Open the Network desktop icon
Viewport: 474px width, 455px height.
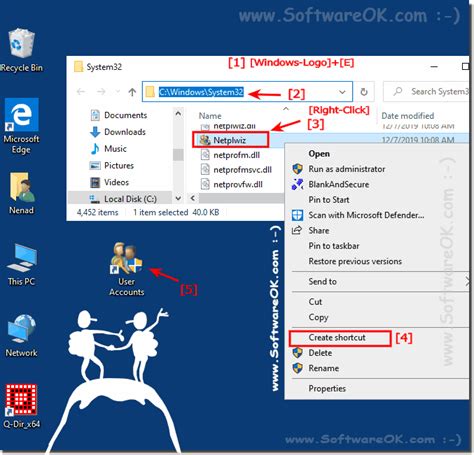click(x=21, y=335)
